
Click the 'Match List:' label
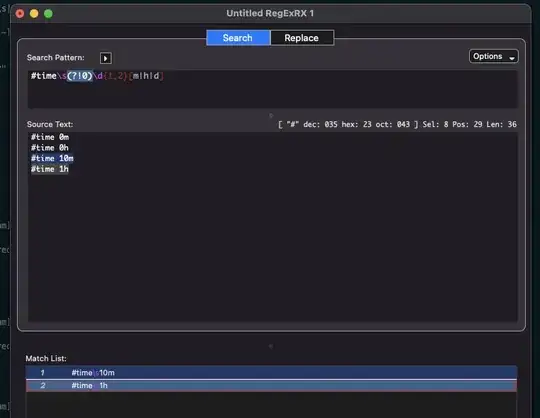[46, 358]
